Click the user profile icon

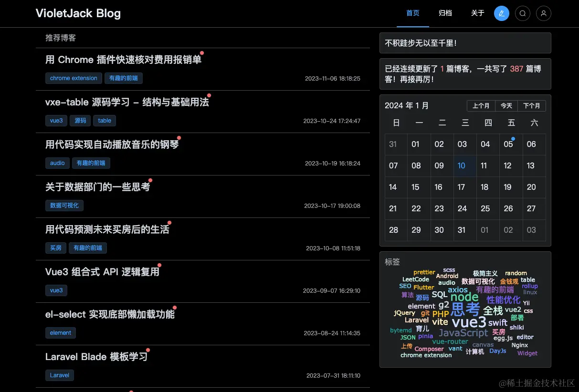coord(543,13)
